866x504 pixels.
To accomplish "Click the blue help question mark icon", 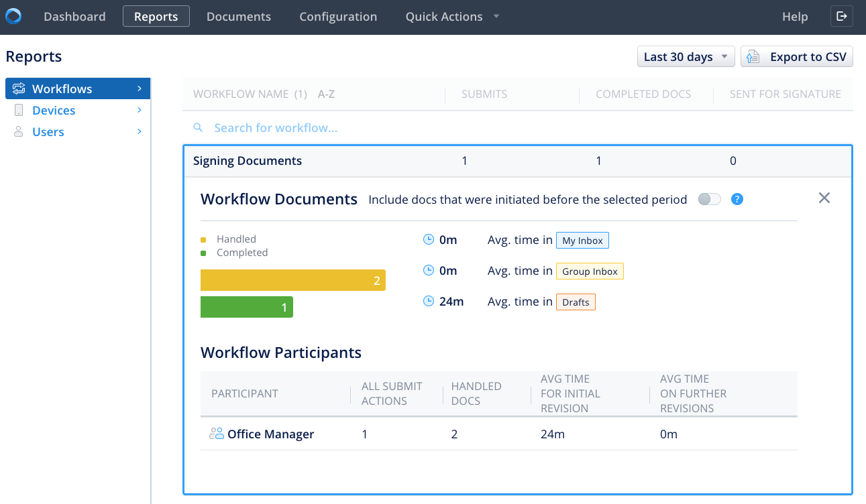I will click(x=737, y=199).
